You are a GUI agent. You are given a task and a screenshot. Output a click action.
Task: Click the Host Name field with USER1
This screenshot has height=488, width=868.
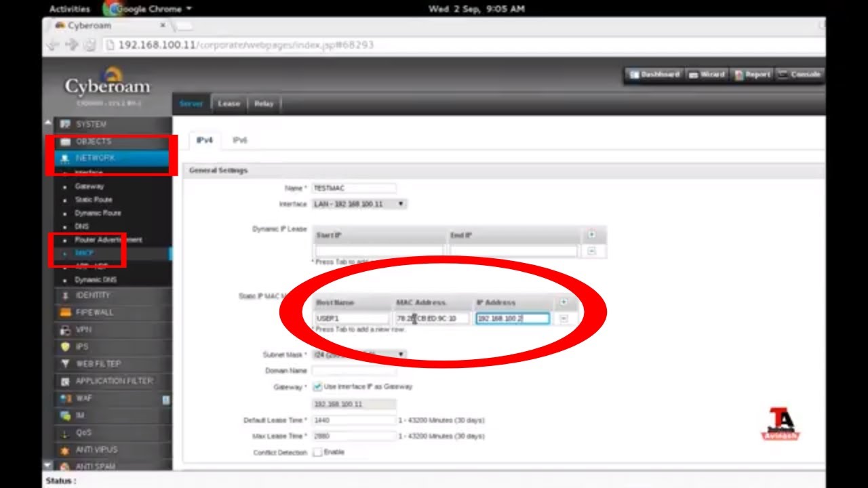(352, 319)
